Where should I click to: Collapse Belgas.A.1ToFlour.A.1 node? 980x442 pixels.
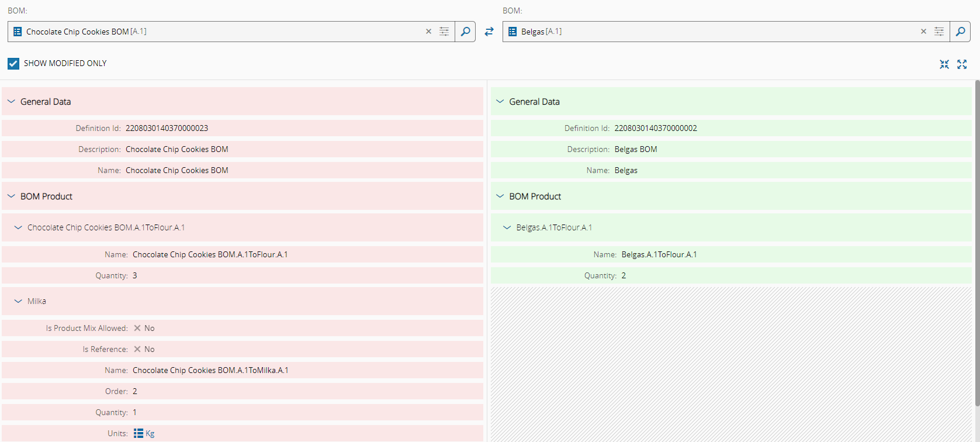click(507, 227)
